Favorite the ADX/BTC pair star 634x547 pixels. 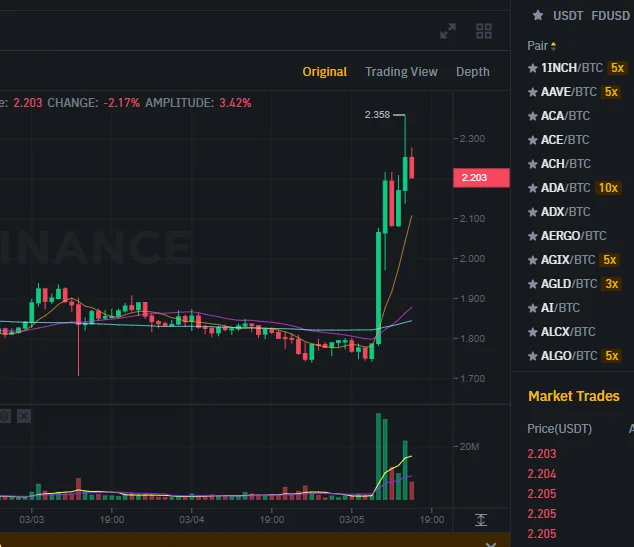533,212
